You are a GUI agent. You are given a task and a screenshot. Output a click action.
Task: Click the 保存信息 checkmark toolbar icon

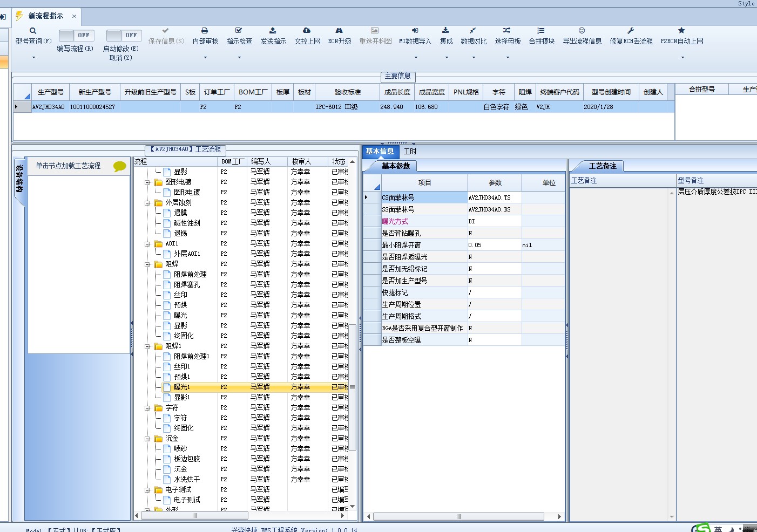coord(166,31)
